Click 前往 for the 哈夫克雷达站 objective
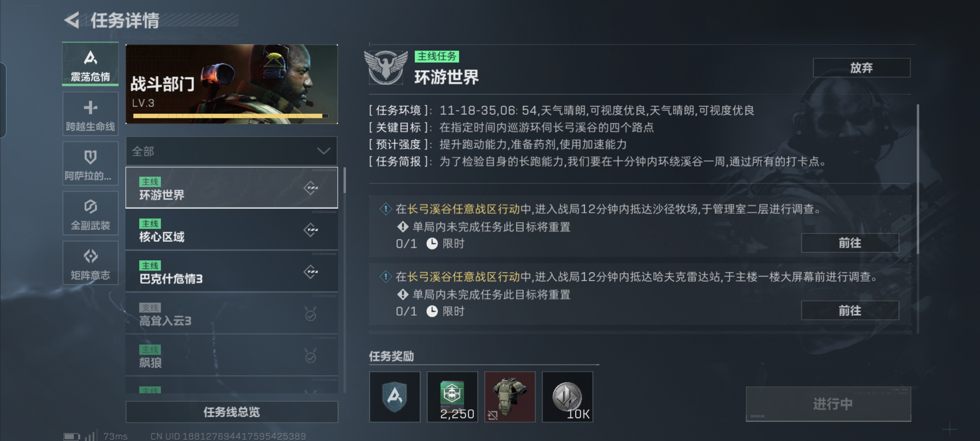 point(850,311)
